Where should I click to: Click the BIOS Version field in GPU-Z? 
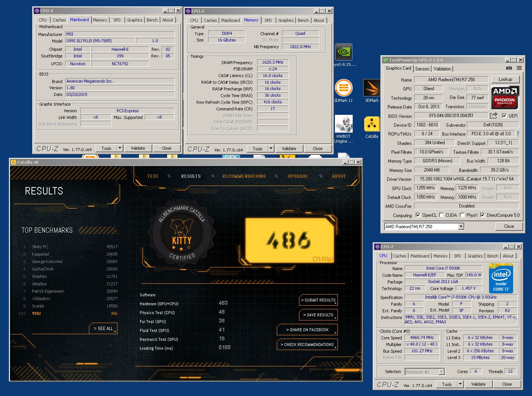451,116
